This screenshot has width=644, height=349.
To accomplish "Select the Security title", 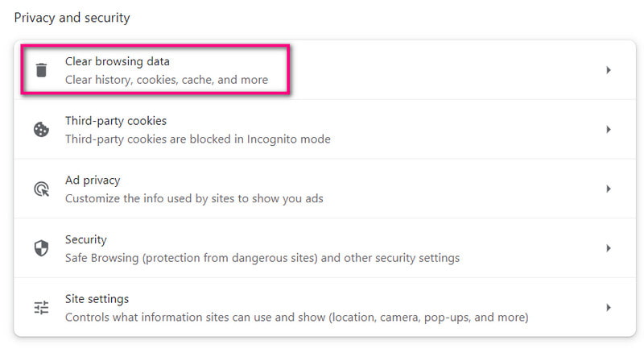I will [86, 239].
